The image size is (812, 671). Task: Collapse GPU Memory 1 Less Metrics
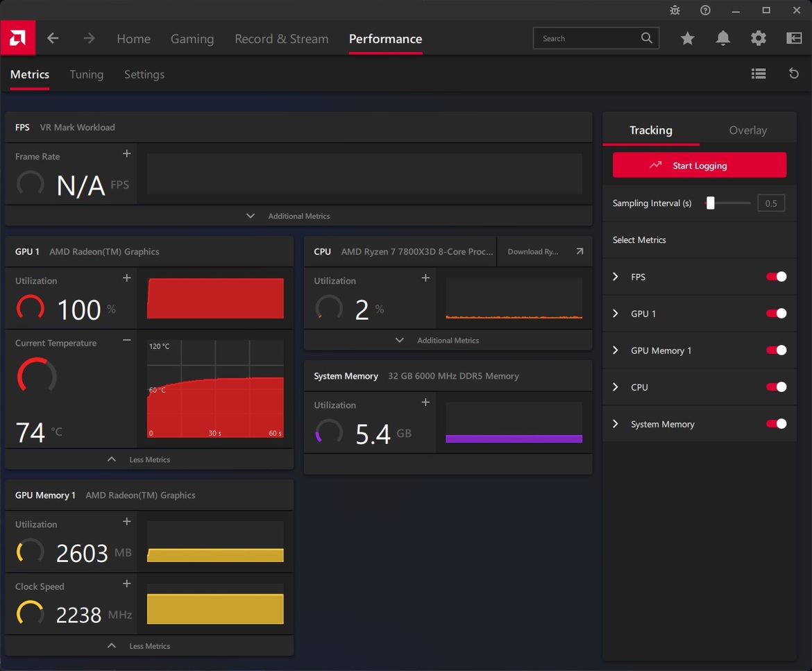[149, 645]
